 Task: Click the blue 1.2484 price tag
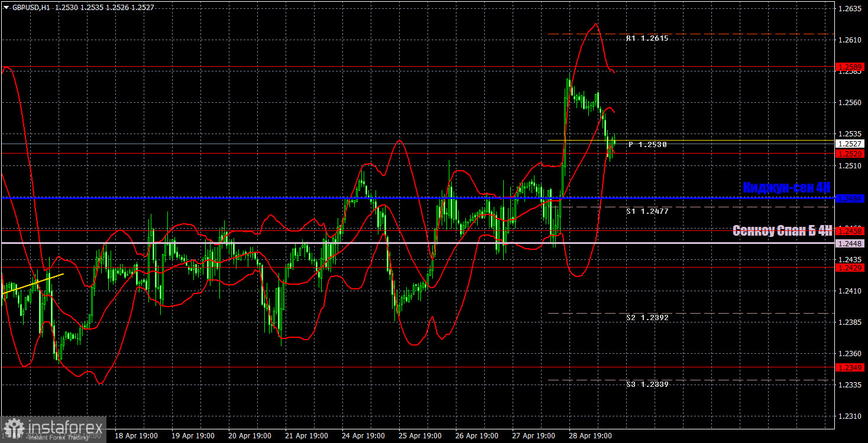[x=850, y=199]
